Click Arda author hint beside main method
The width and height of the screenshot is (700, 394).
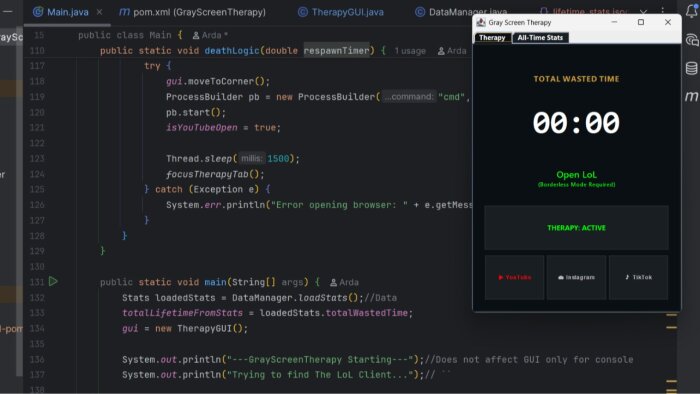click(x=344, y=282)
